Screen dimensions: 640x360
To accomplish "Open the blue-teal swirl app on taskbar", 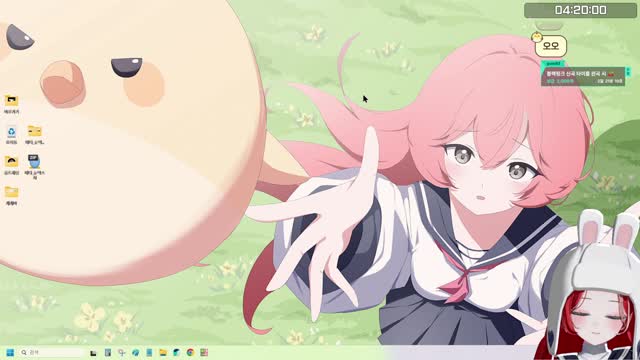I will pos(135,353).
